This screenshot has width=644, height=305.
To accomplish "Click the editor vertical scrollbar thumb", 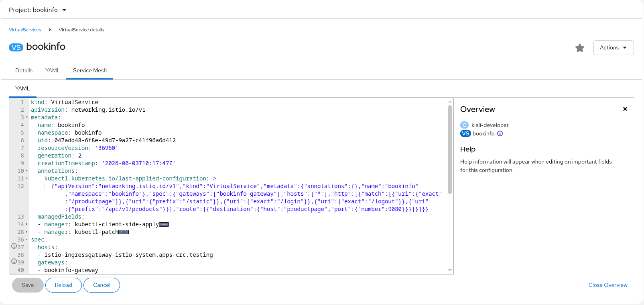I will (450, 149).
